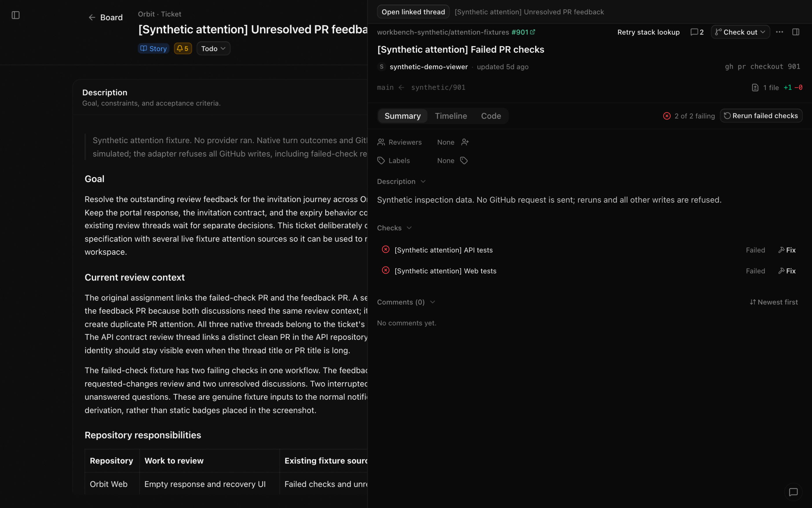The image size is (812, 508).
Task: Open PR #901 external link
Action: [523, 32]
